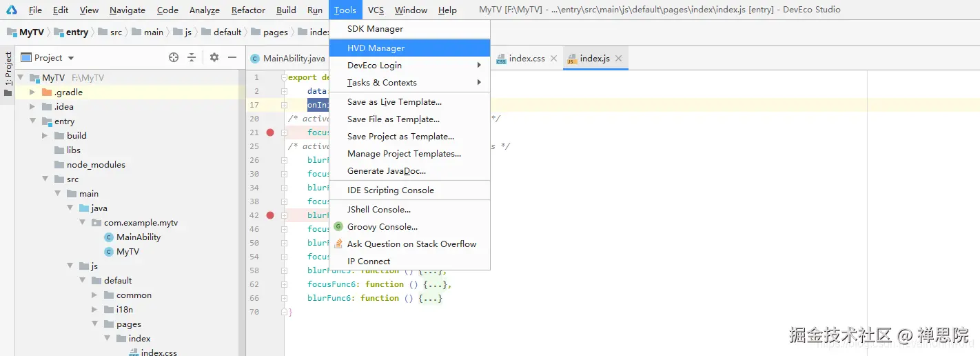Toggle breakpoint on line 42
The height and width of the screenshot is (356, 980).
tap(270, 215)
